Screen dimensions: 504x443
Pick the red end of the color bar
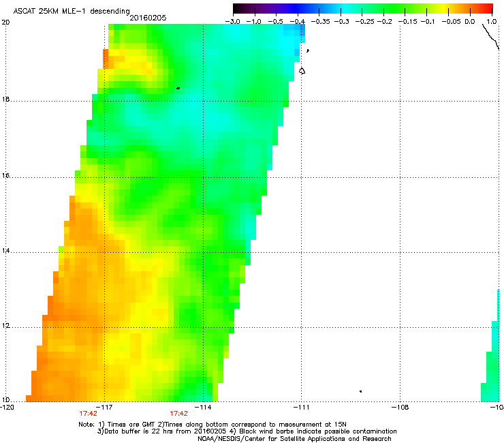point(488,9)
